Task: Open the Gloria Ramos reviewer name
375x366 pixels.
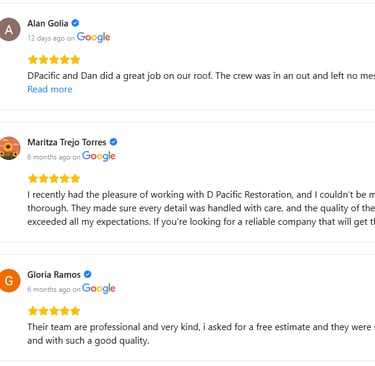Action: pyautogui.click(x=54, y=275)
